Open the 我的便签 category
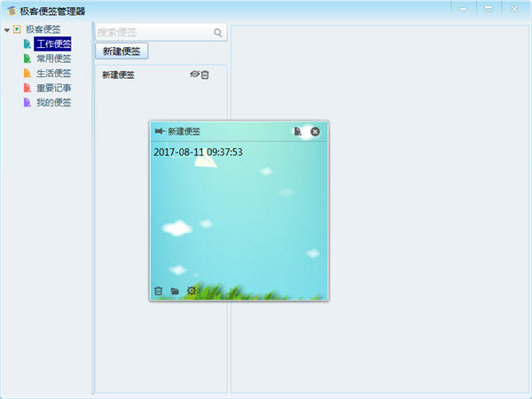532x399 pixels. click(53, 103)
